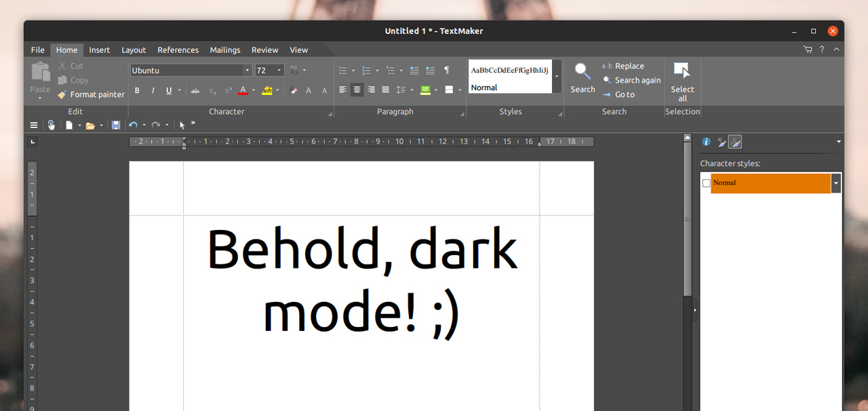Create new document from quick toolbar

coord(68,125)
